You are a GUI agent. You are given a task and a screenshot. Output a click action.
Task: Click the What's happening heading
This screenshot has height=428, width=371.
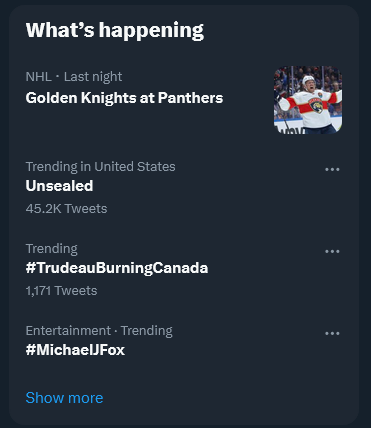115,30
